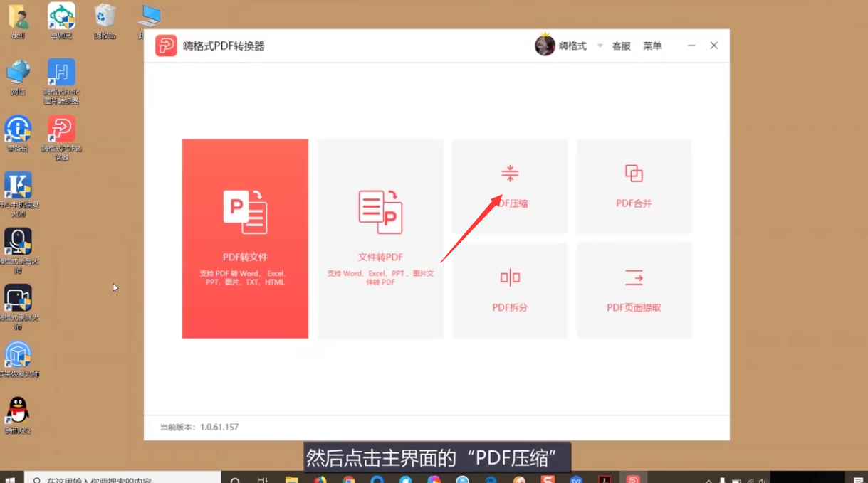Select the PDF拆分 split tool
The image size is (868, 483).
click(510, 290)
